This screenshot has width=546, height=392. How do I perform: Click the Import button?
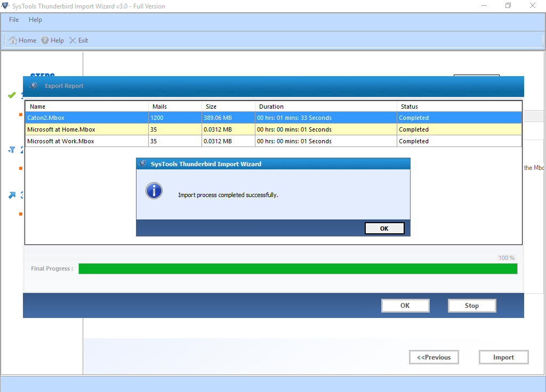point(503,357)
